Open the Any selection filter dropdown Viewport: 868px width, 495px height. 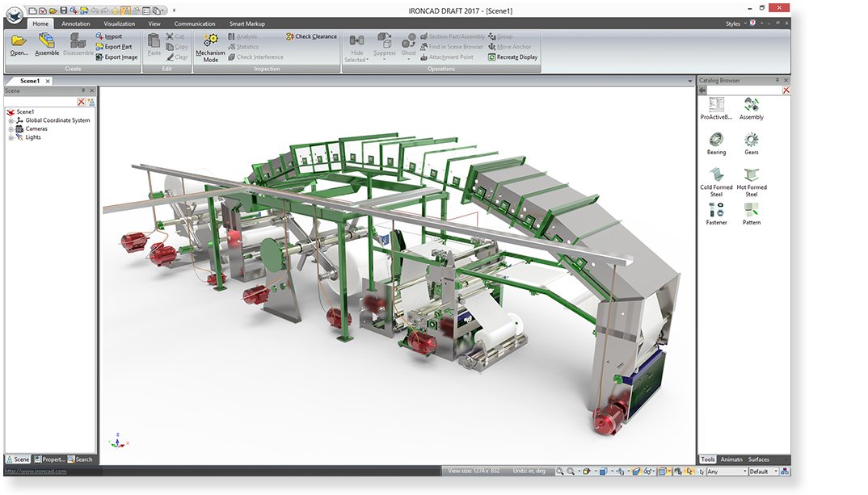click(x=726, y=472)
